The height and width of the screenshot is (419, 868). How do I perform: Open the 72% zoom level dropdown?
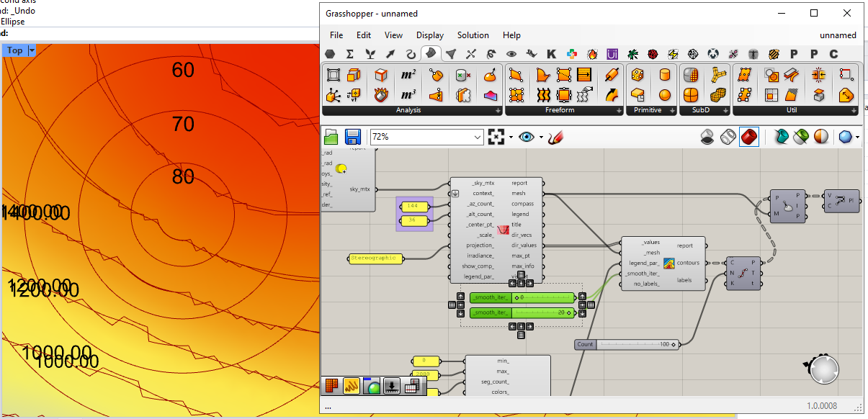[x=478, y=137]
